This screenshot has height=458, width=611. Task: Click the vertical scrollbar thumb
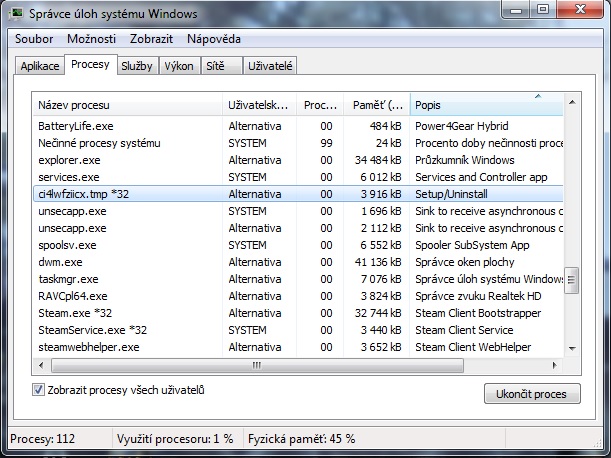tap(572, 280)
